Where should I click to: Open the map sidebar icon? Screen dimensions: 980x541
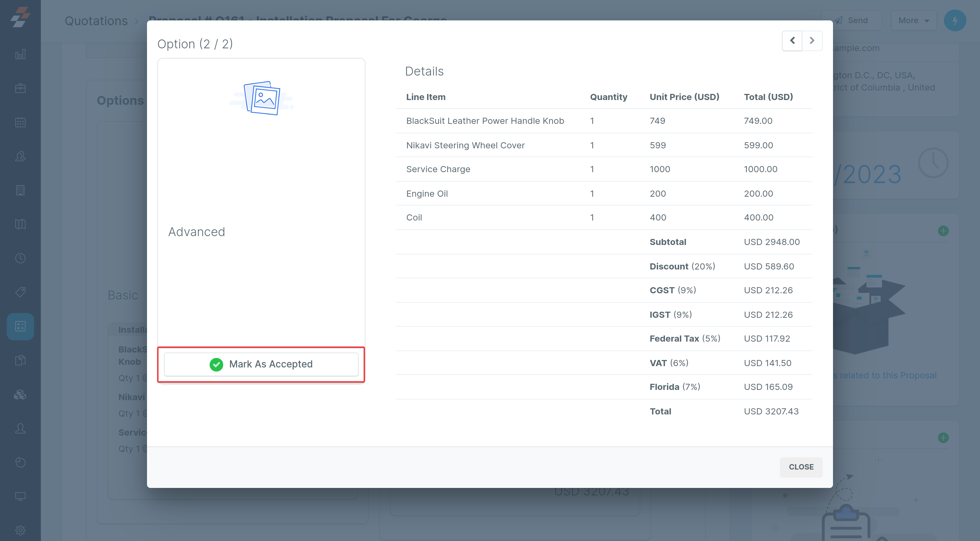click(20, 224)
